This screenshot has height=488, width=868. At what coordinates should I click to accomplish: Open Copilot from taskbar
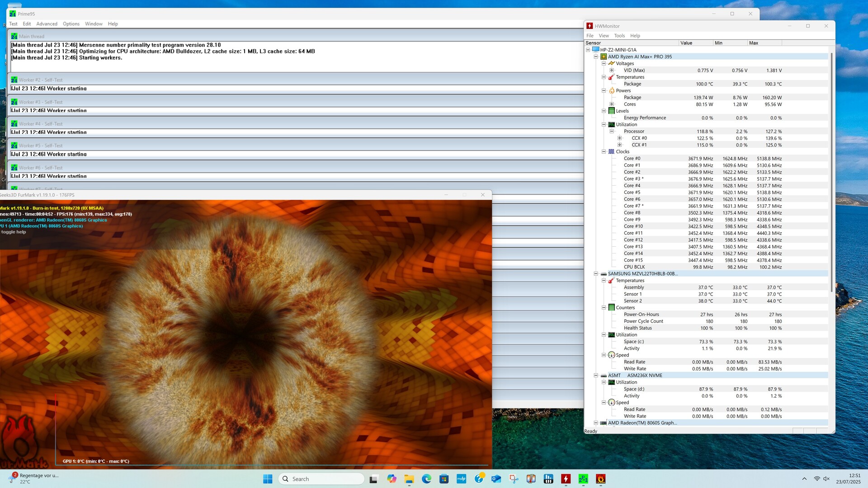tap(392, 479)
